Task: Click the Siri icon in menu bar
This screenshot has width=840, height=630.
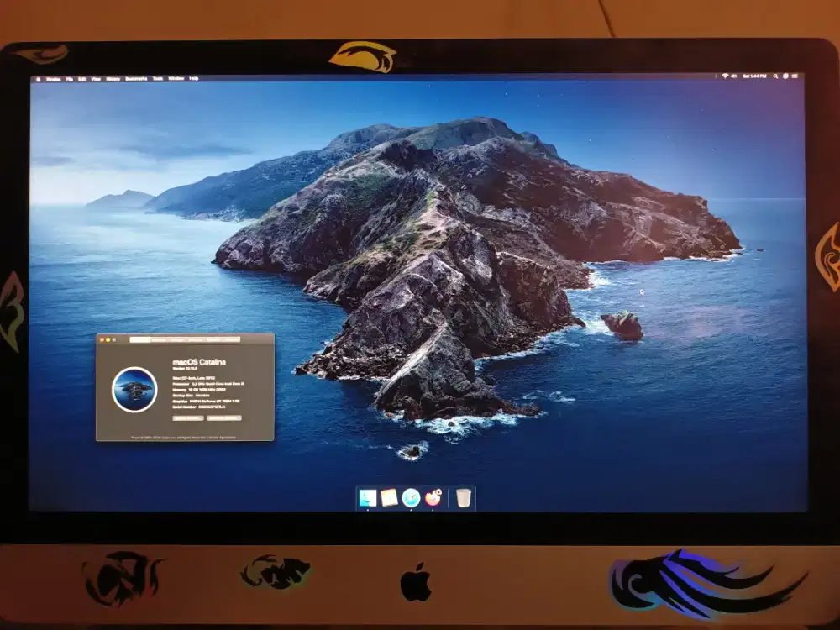Action: 785,76
